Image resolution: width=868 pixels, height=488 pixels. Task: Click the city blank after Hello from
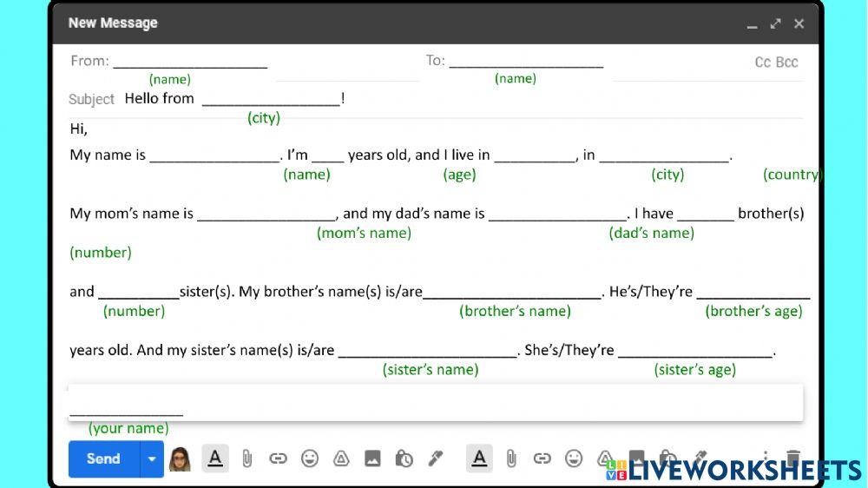(271, 100)
